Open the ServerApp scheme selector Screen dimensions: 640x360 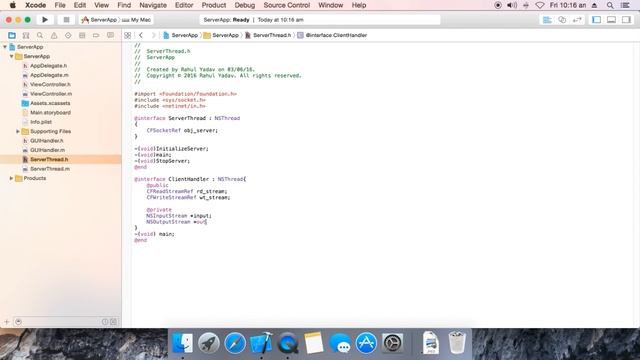99,20
